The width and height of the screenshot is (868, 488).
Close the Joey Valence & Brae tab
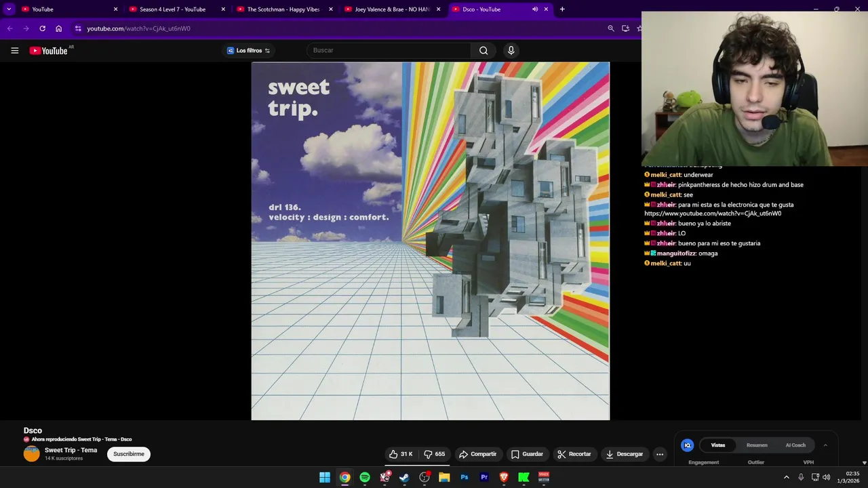pyautogui.click(x=439, y=9)
